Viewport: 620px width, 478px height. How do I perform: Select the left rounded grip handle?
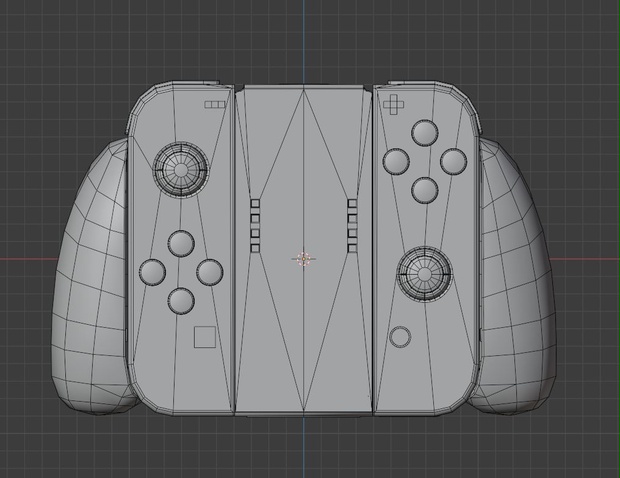pos(92,277)
